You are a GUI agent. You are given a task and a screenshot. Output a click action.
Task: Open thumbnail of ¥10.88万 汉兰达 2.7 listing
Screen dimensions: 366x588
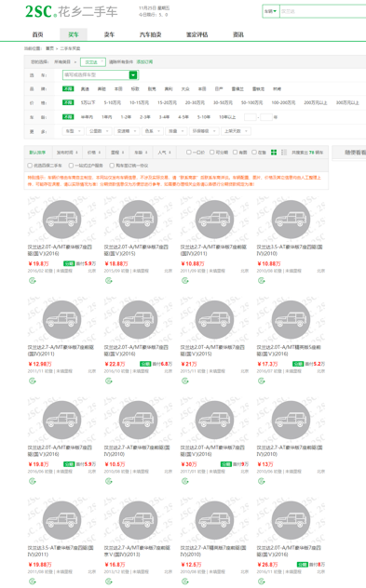(x=215, y=220)
